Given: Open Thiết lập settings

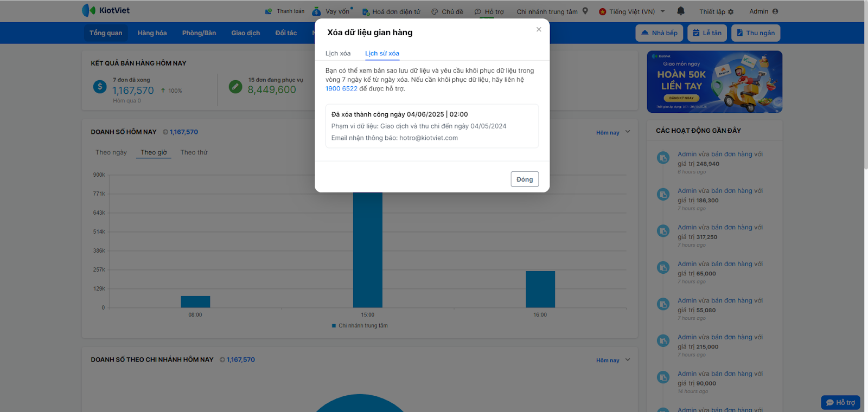Looking at the screenshot, I should click(x=716, y=11).
